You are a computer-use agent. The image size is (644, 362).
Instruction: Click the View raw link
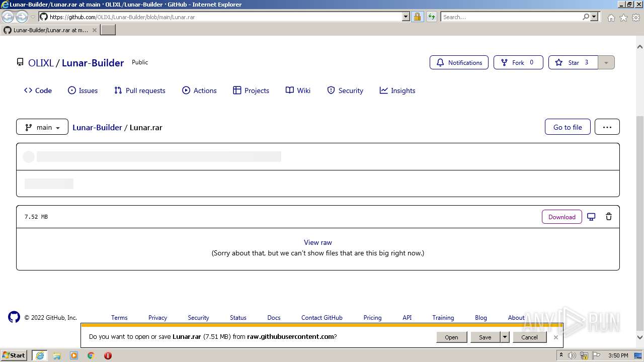pyautogui.click(x=318, y=242)
